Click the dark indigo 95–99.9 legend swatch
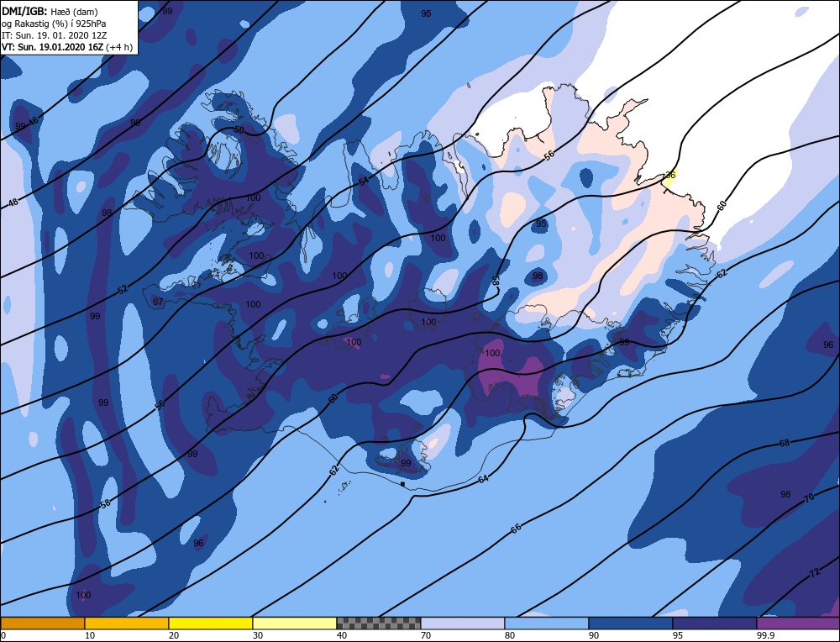840x642 pixels. [715, 624]
